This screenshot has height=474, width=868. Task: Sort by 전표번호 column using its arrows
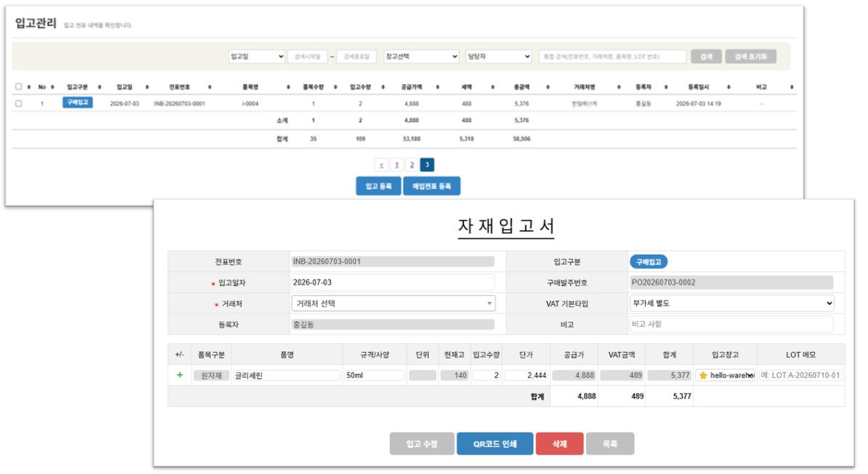[x=210, y=87]
